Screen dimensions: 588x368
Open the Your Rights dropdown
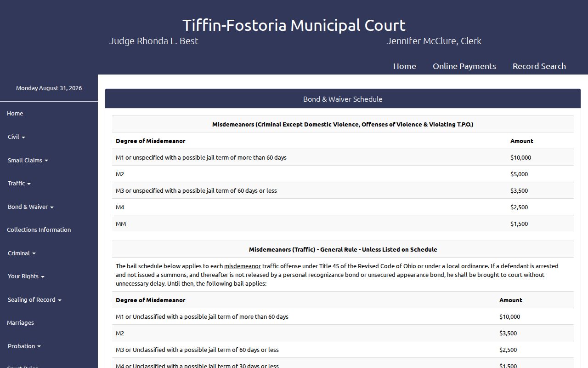coord(26,276)
